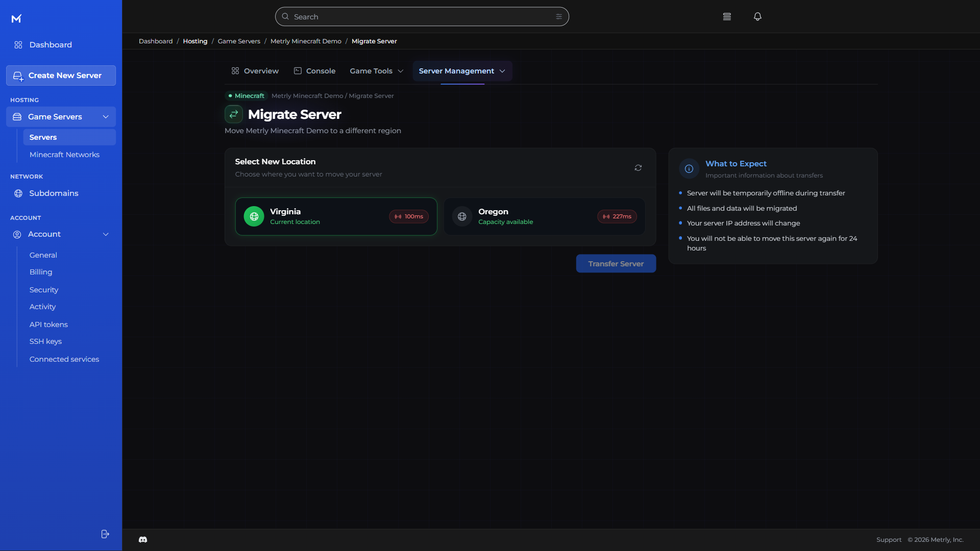
Task: Open the notifications bell
Action: (x=757, y=16)
